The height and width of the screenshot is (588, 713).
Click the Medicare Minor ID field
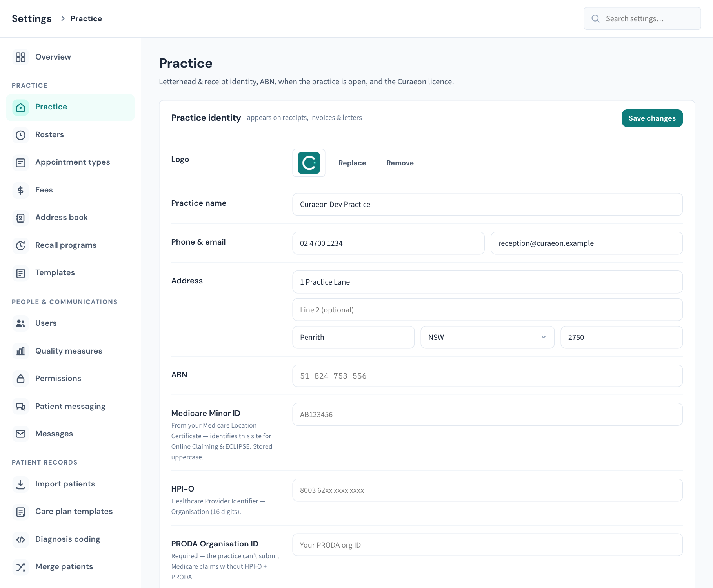click(487, 414)
